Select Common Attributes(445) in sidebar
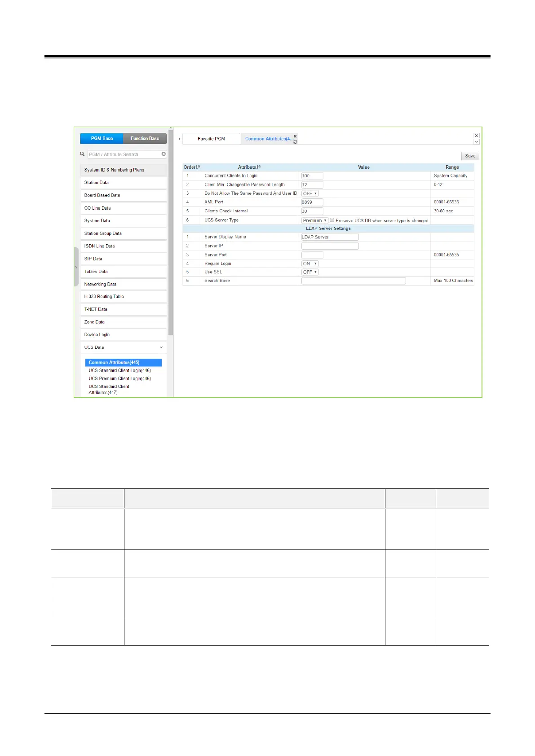Screen dimensions: 535x756 [x=123, y=362]
